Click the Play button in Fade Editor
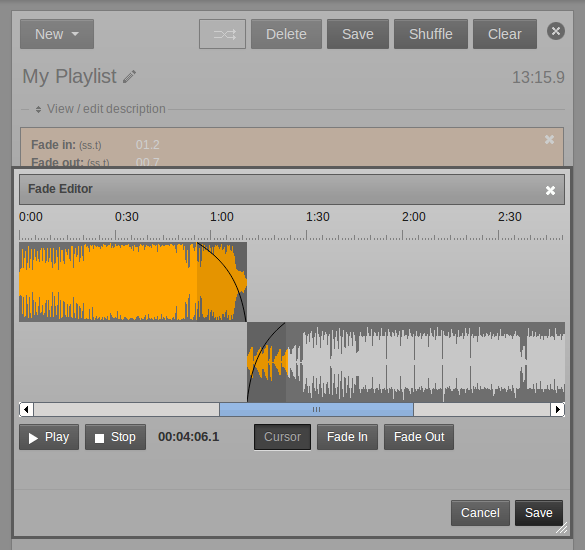Screen dimensions: 585x550 (49, 437)
